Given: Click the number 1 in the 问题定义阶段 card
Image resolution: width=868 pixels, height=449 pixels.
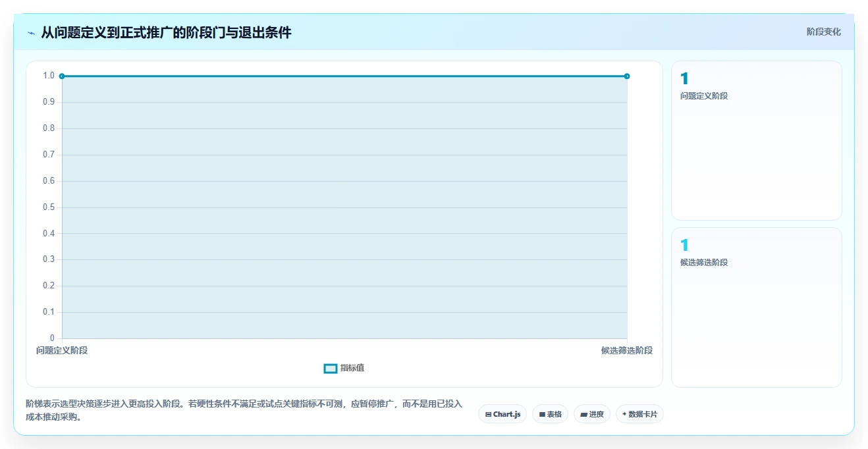Looking at the screenshot, I should (684, 79).
